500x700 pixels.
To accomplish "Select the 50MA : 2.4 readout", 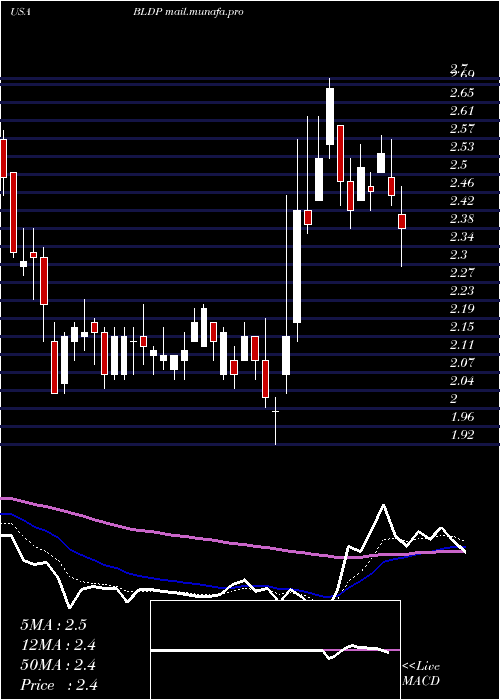I will point(58,665).
